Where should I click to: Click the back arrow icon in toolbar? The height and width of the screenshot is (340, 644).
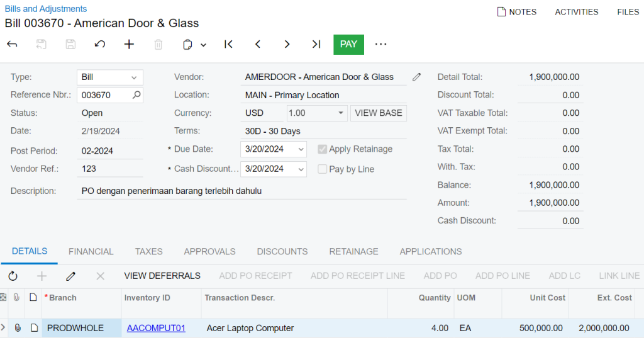tap(13, 45)
